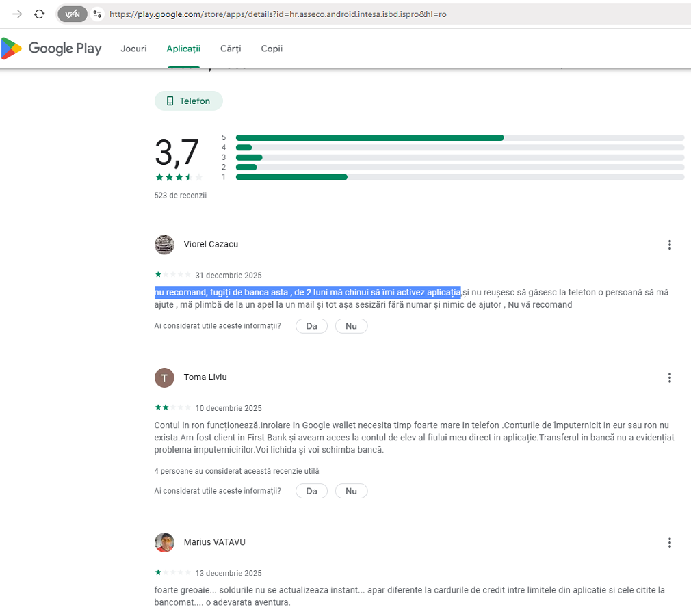Screen dimensions: 691x616
Task: Open three-dot menu on Toma Liviu's review
Action: pyautogui.click(x=669, y=377)
